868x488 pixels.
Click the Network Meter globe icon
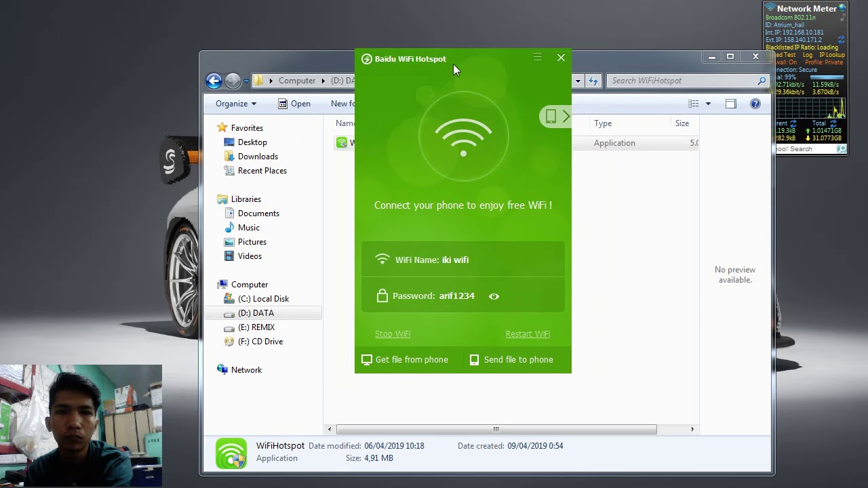(842, 7)
